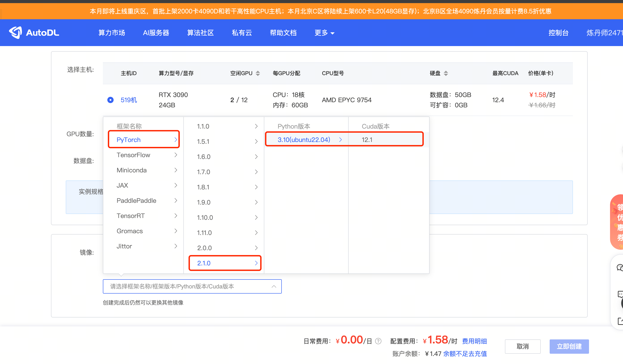The height and width of the screenshot is (364, 623).
Task: Choose PyTorch version 1.5.1
Action: (224, 141)
